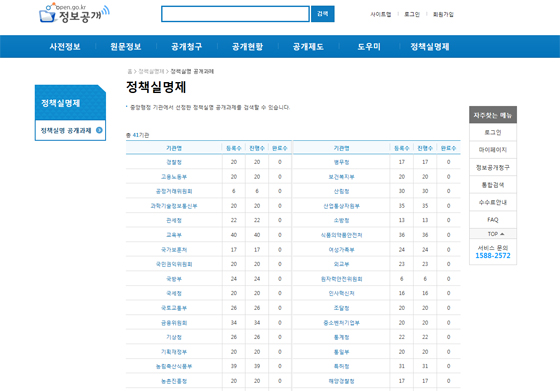The width and height of the screenshot is (560, 391).
Task: Open the 기상청 agency link
Action: (174, 337)
